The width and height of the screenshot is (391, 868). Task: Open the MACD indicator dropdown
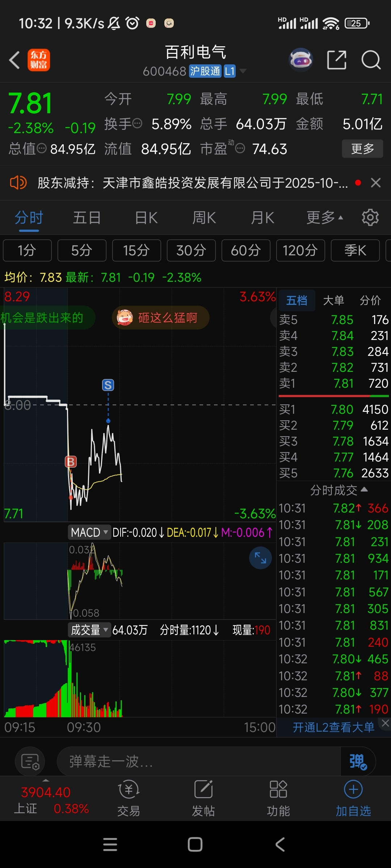coord(89,532)
